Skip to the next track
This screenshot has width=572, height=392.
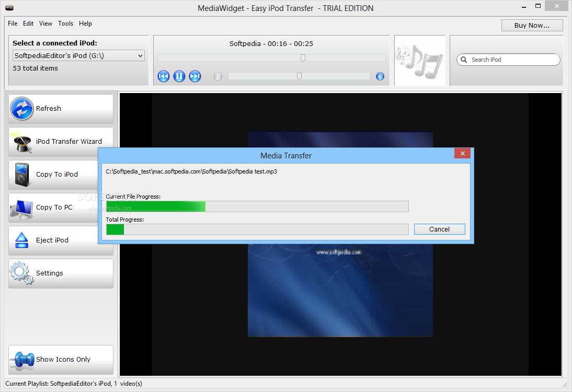[195, 76]
